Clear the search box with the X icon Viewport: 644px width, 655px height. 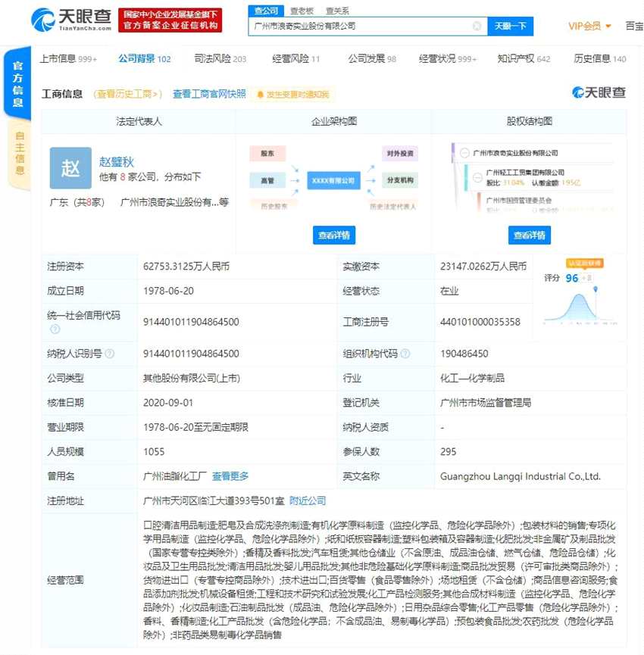pyautogui.click(x=477, y=27)
